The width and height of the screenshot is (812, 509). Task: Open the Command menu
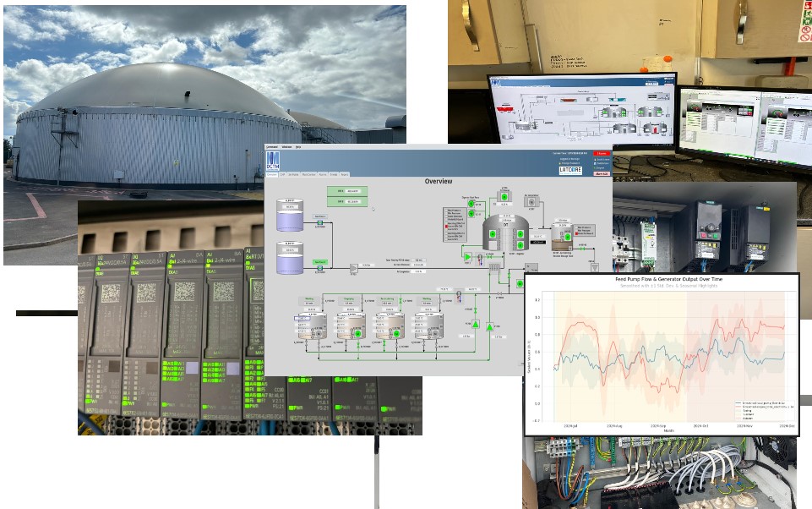click(x=272, y=147)
